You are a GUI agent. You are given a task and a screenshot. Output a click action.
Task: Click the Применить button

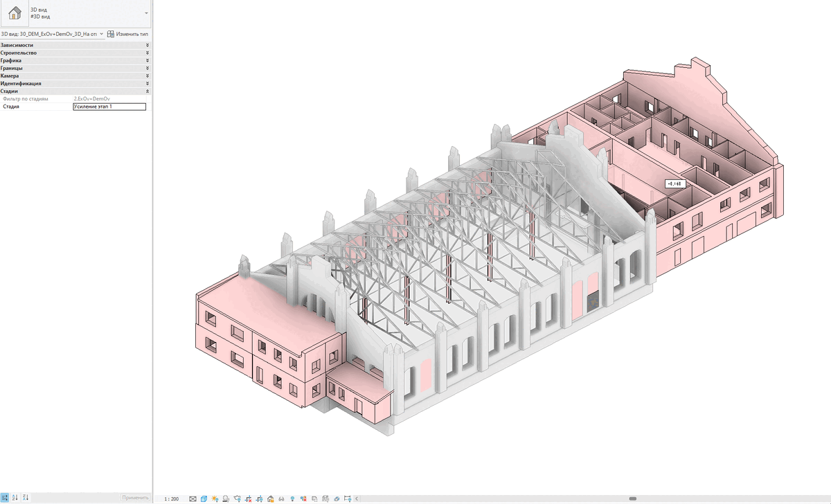pyautogui.click(x=134, y=498)
